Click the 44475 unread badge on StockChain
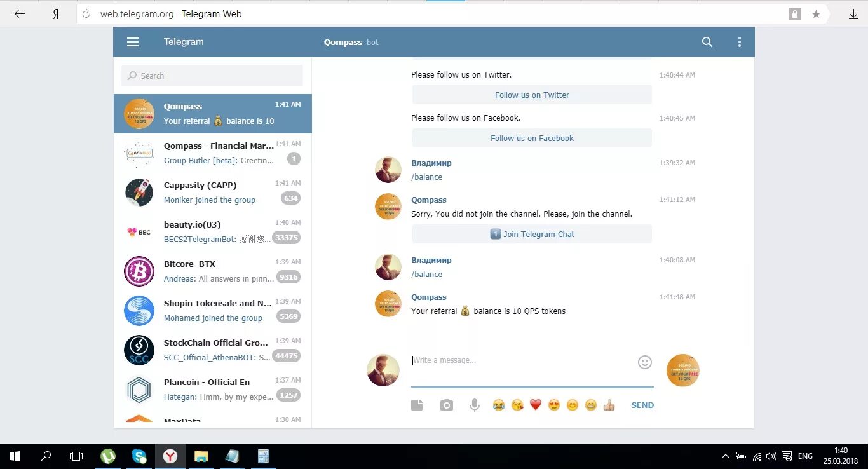The image size is (868, 469). (286, 356)
